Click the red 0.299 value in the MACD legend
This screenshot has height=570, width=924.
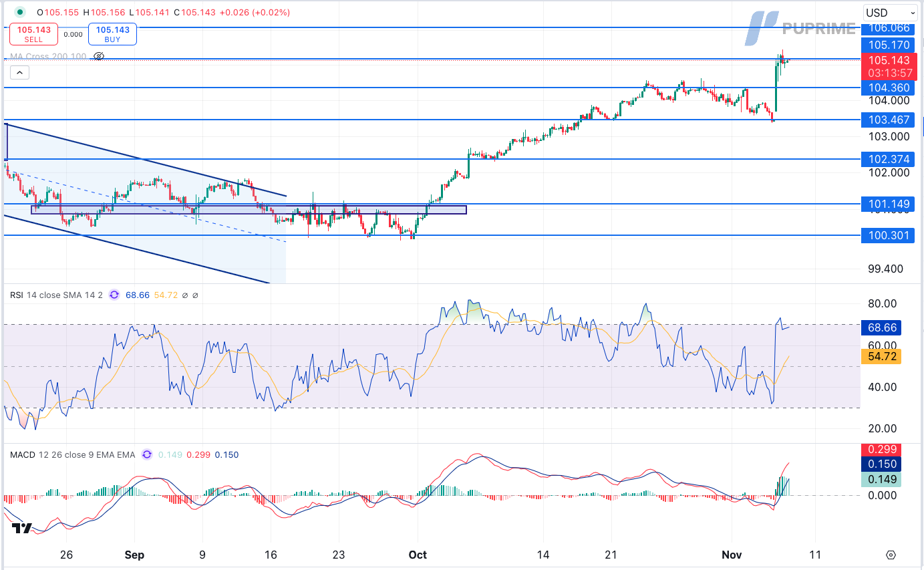coord(198,454)
